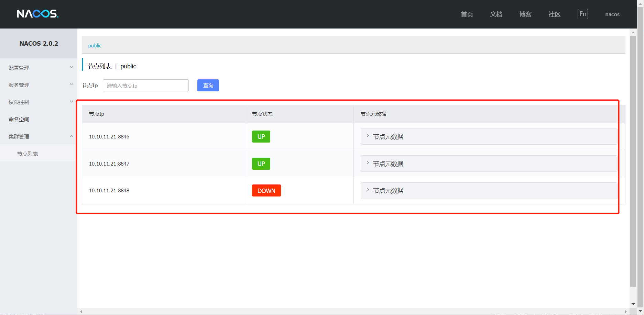Expand 节点元数据 for node 8847
Viewport: 644px width, 315px height.
point(489,164)
